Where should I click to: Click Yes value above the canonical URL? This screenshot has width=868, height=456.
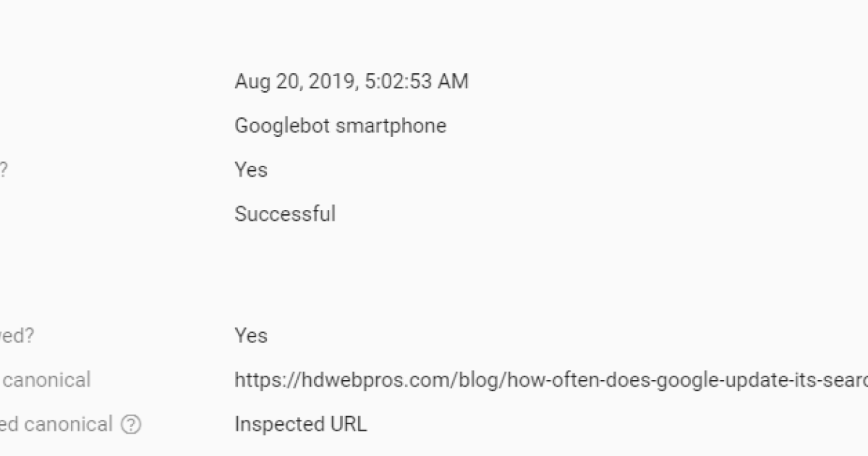tap(251, 336)
